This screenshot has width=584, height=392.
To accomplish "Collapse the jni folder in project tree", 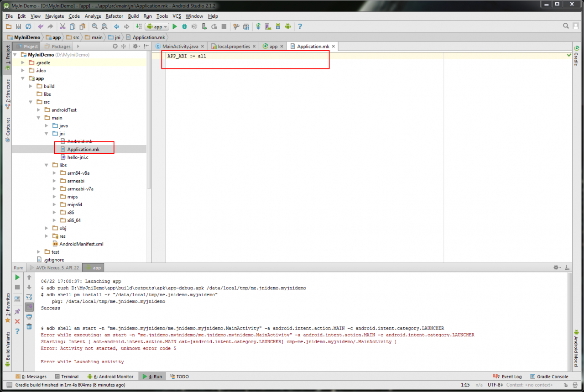I will click(x=47, y=134).
